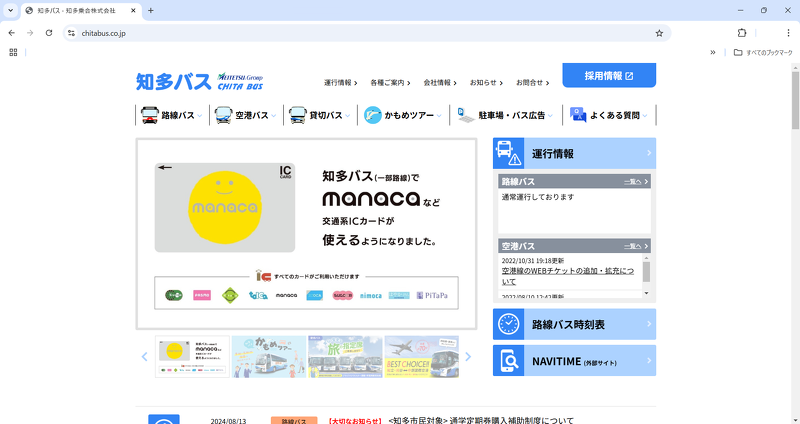Click the NAVITIME search phone icon

point(509,361)
